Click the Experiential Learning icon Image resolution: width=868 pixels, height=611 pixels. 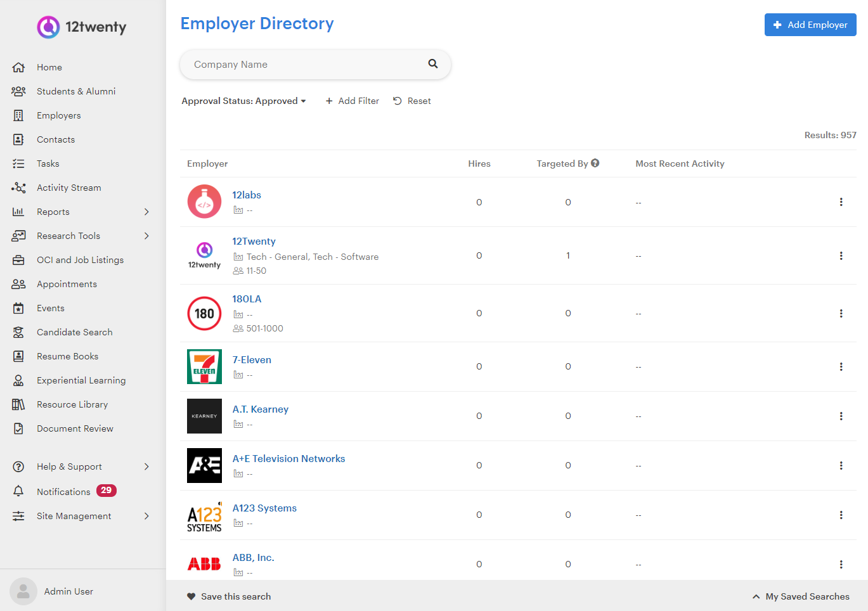(18, 380)
